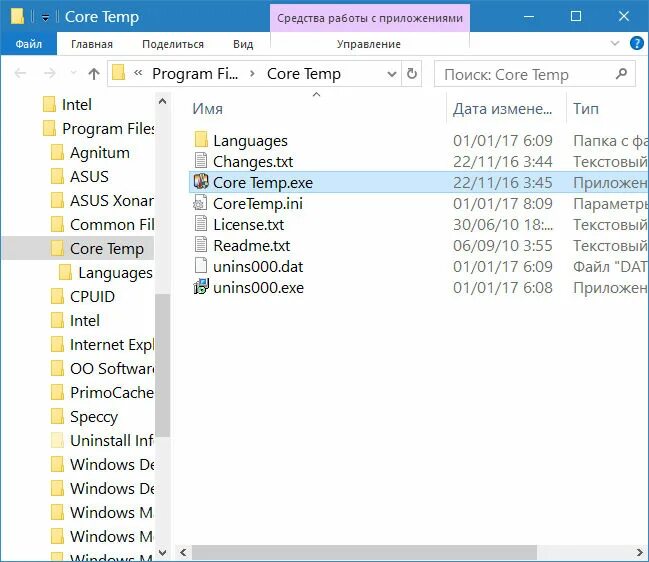Open the Core Temp.exe application icon

point(201,182)
